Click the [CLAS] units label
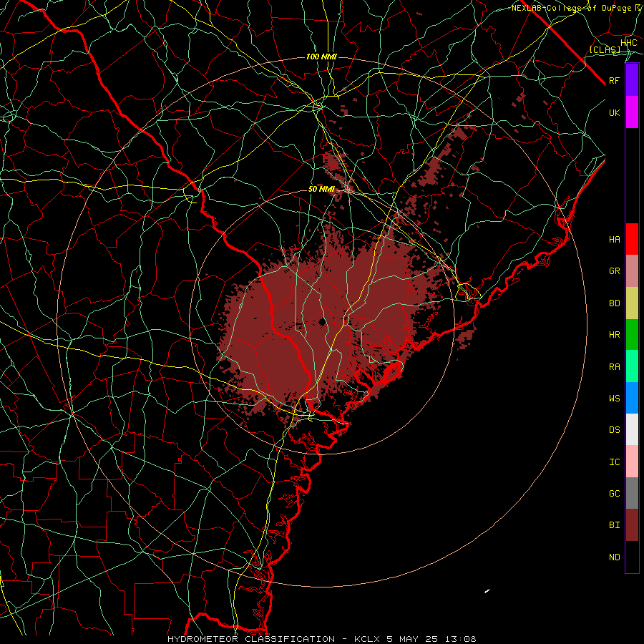Screen dimensions: 644x644 (605, 49)
